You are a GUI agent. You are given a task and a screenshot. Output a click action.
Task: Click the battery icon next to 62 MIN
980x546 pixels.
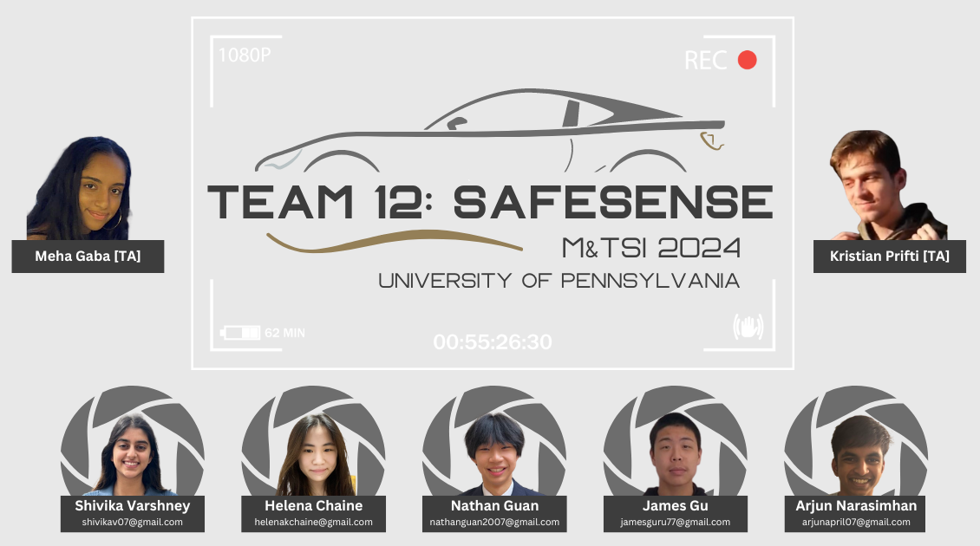240,332
